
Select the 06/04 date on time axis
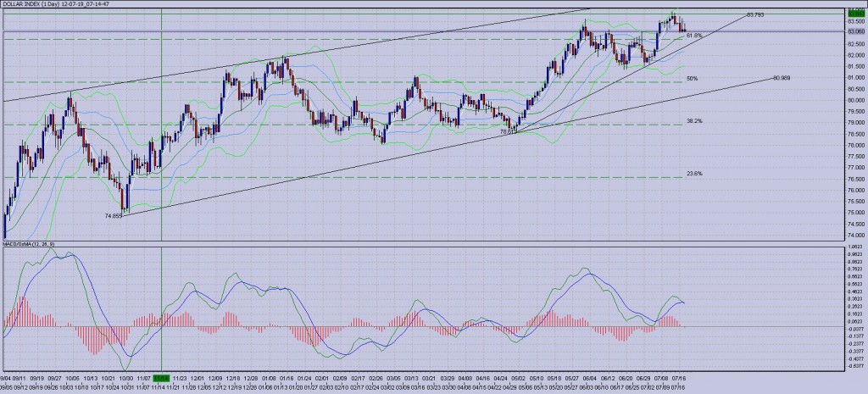tap(589, 378)
